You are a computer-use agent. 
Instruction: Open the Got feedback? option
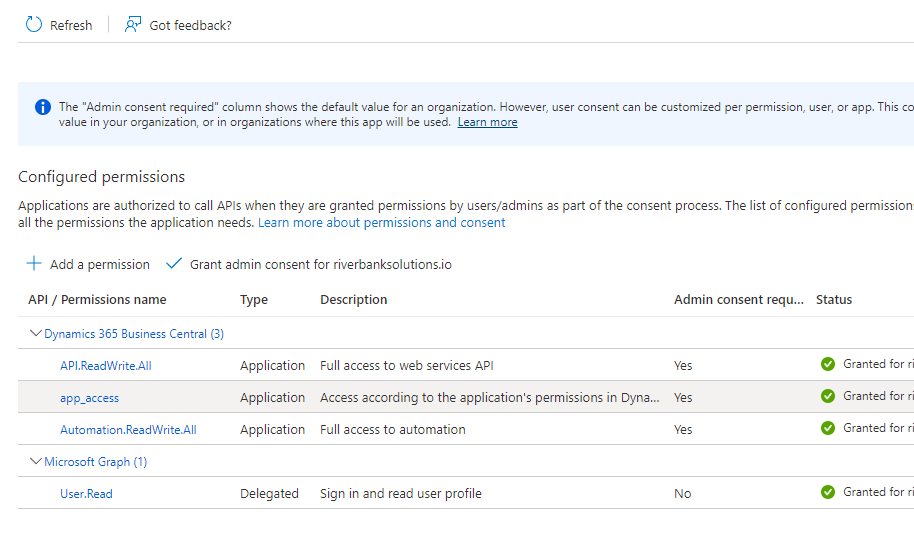point(190,26)
